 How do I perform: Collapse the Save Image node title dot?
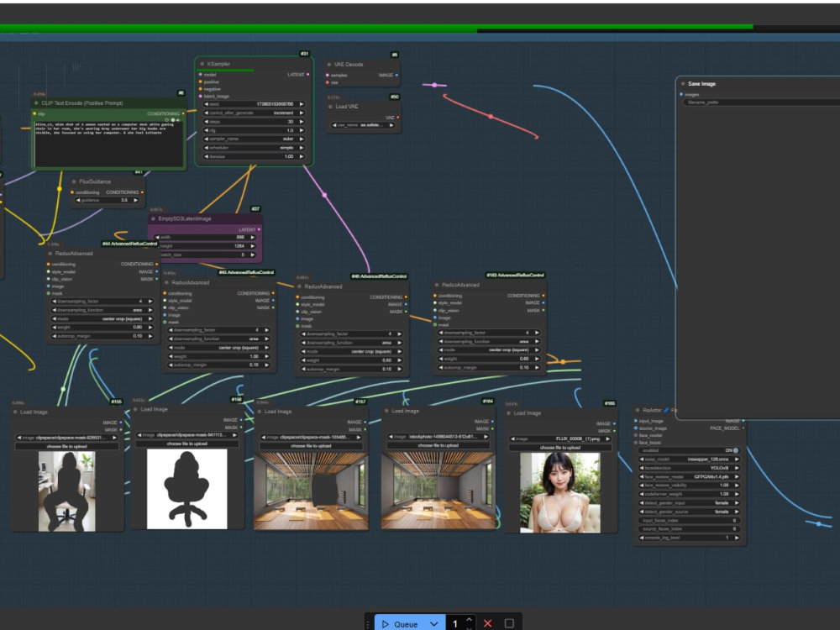click(x=683, y=83)
